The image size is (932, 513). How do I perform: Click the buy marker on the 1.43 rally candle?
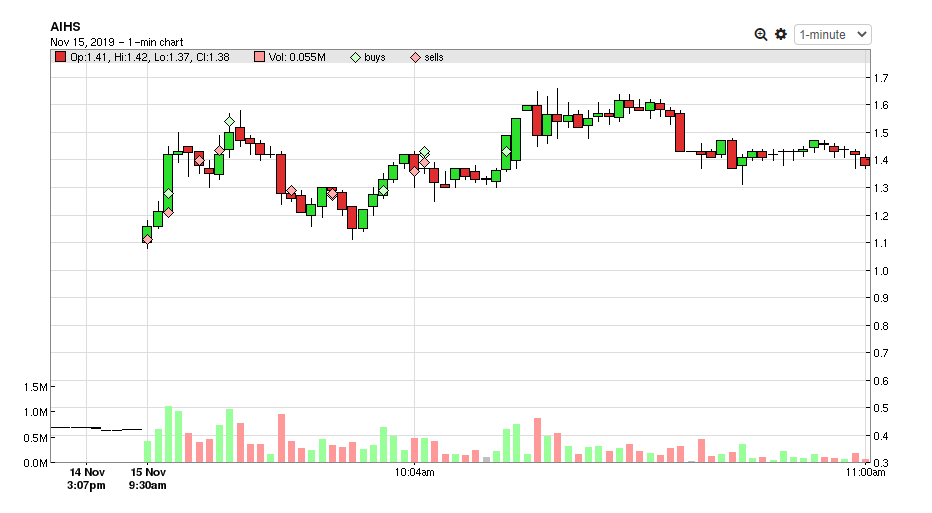click(x=506, y=152)
